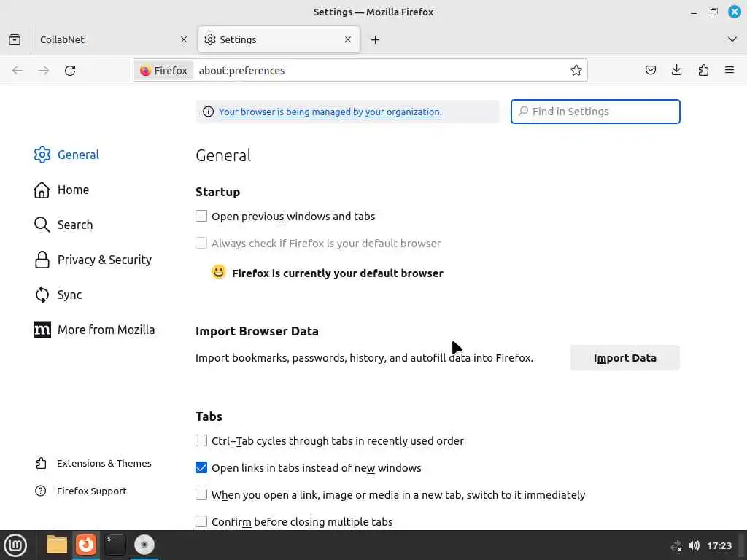Open the Privacy & Security settings category
Image resolution: width=747 pixels, height=560 pixels.
(x=104, y=260)
